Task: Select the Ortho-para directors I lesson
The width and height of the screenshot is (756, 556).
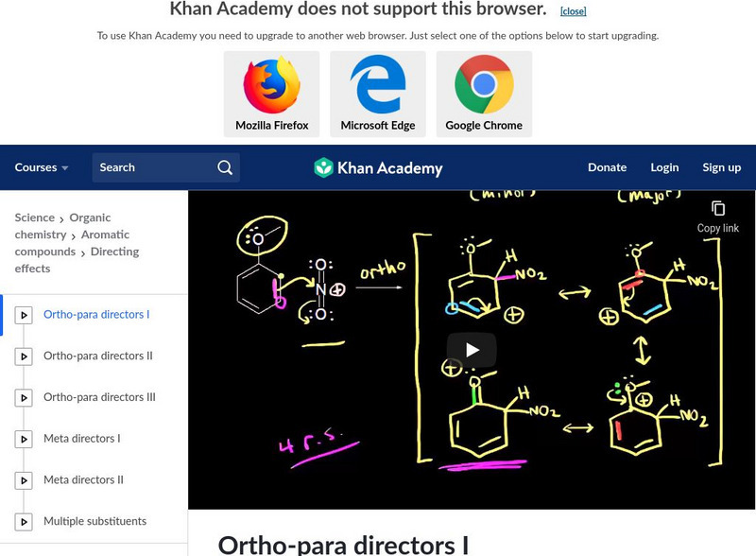Action: pyautogui.click(x=94, y=314)
